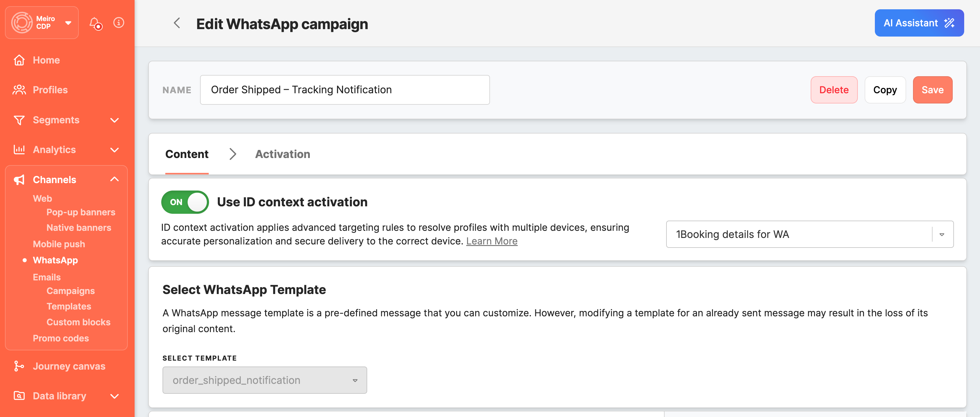Click the Home house icon

[19, 60]
